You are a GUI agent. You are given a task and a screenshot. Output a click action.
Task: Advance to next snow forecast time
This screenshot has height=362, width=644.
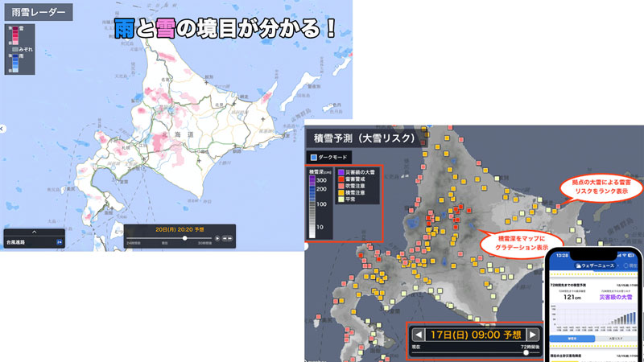(x=532, y=334)
